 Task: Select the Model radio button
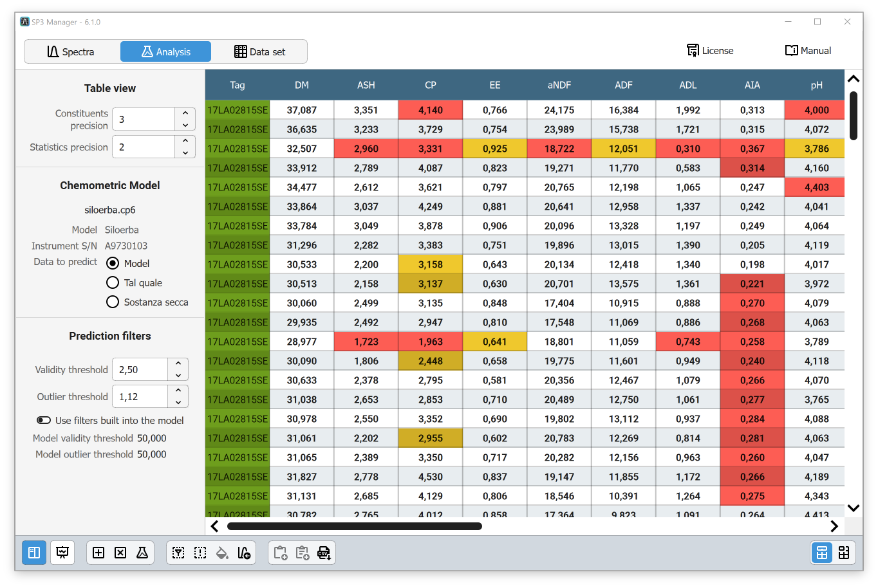point(113,263)
